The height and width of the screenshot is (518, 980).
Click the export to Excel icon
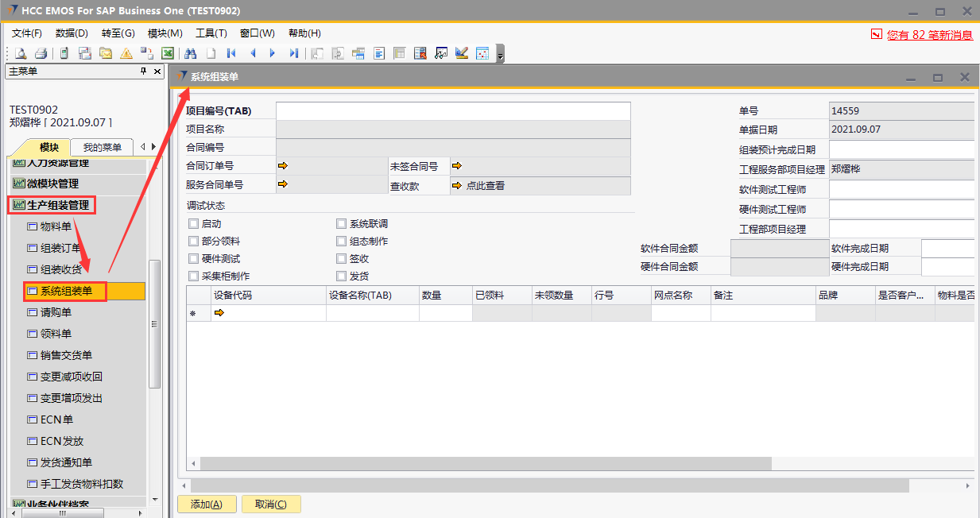tap(168, 53)
